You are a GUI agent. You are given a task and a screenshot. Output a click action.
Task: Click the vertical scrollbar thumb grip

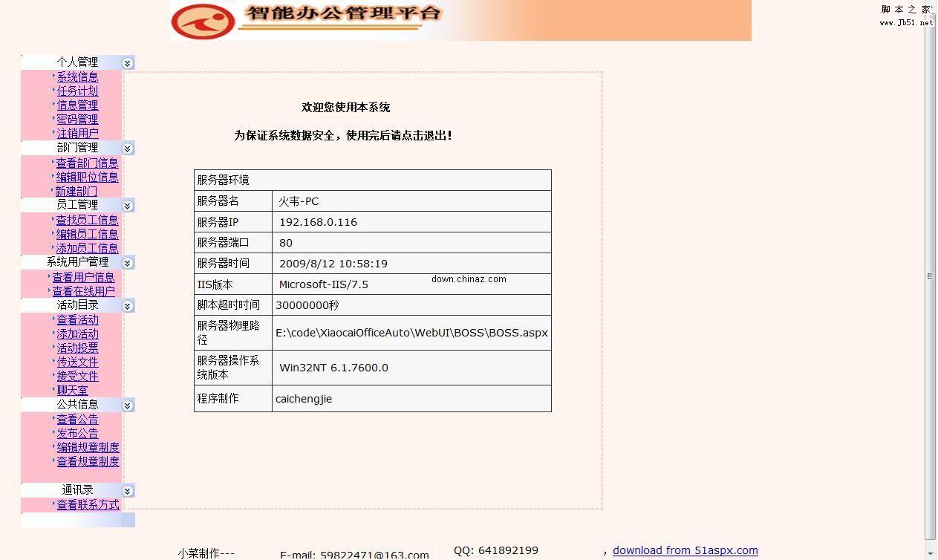tap(930, 276)
